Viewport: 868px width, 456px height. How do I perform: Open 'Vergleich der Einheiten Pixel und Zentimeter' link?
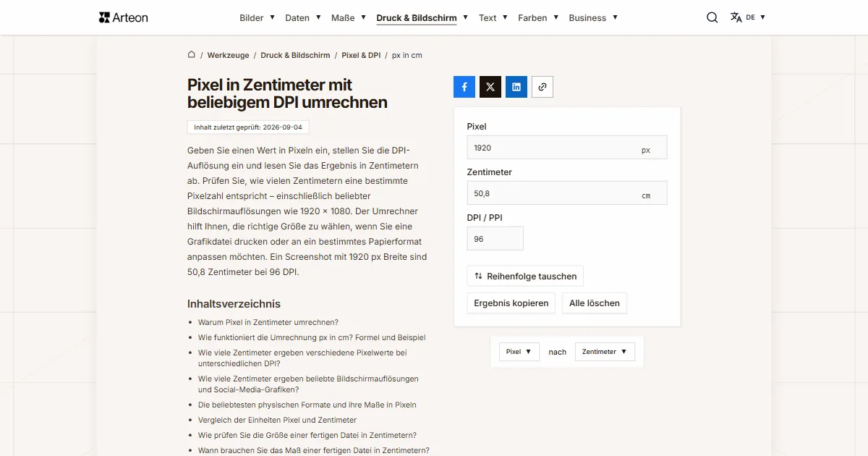pos(277,421)
